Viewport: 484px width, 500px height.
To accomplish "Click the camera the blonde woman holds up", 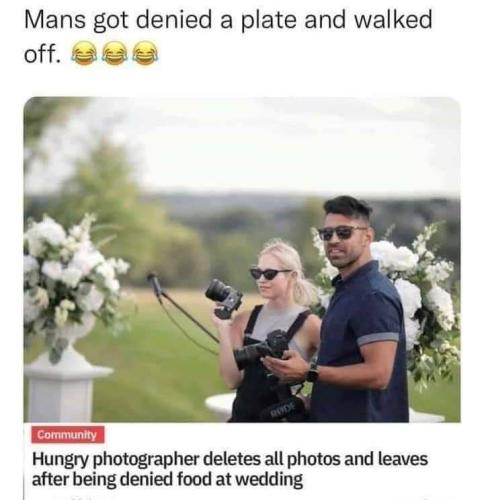I will [224, 298].
